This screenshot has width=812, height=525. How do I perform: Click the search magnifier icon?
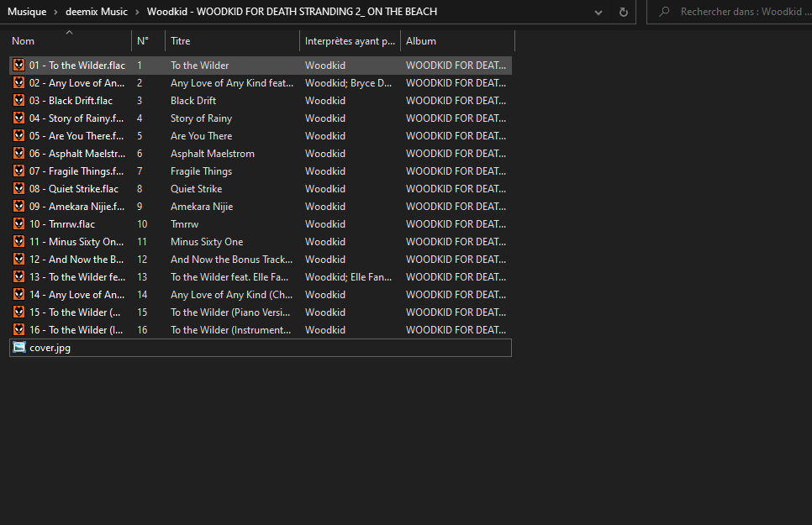(664, 12)
